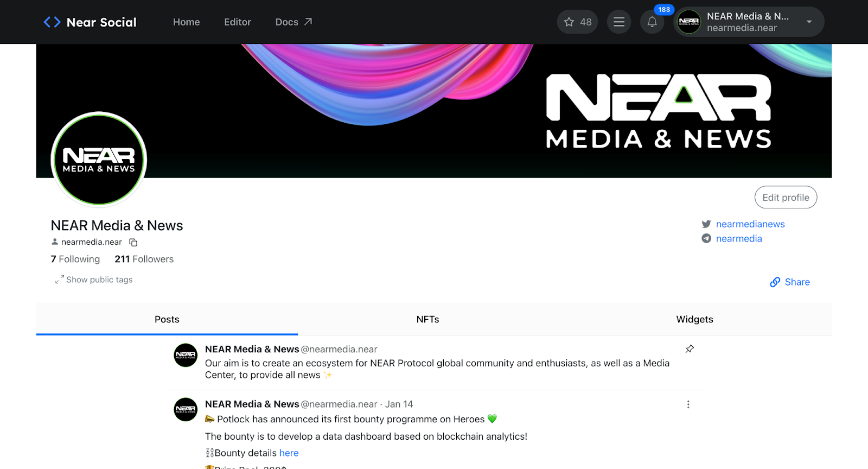The width and height of the screenshot is (868, 469).
Task: Open bounty details 'here' link
Action: coord(289,453)
